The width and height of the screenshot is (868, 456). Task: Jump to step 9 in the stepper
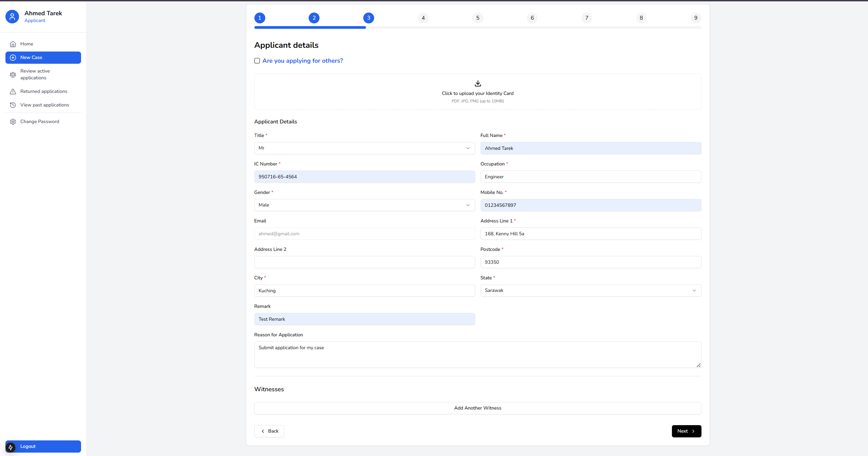point(695,18)
